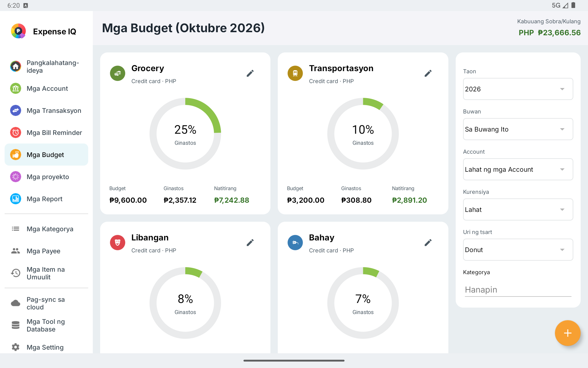Open Mga Payee page

pos(46,251)
